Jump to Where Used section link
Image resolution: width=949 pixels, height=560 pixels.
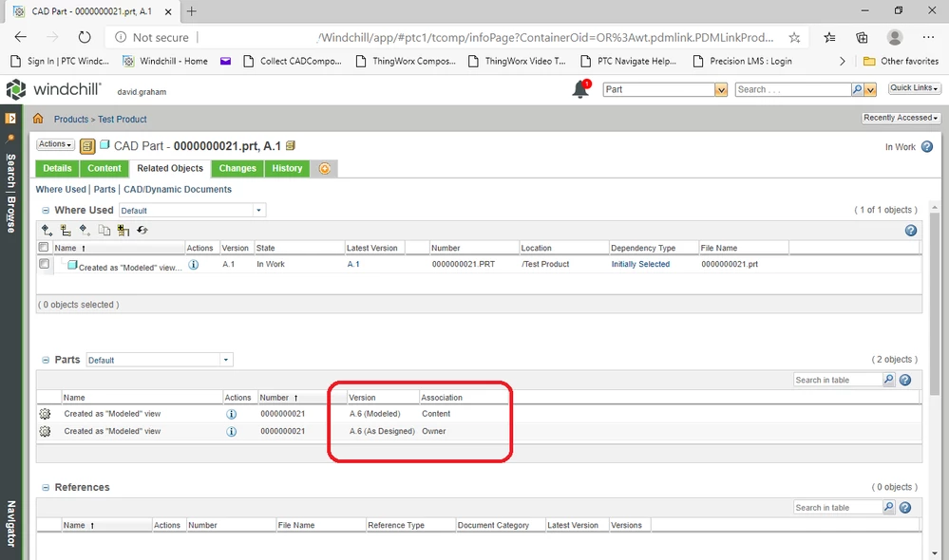(x=61, y=189)
